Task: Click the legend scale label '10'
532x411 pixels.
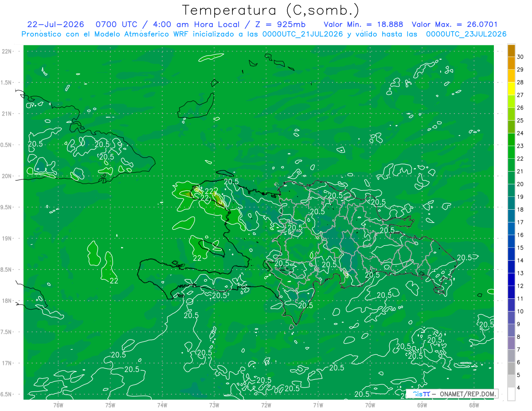Action: (x=521, y=311)
